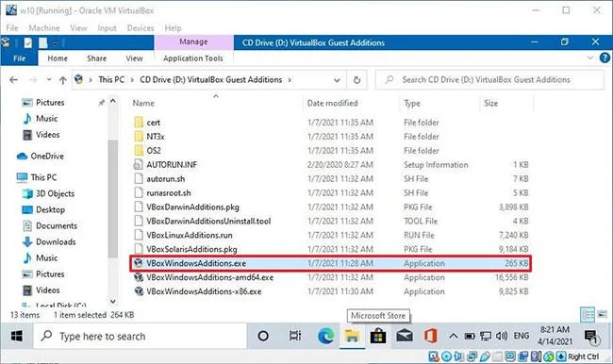
Task: Click the Type here to search box
Action: (140, 336)
